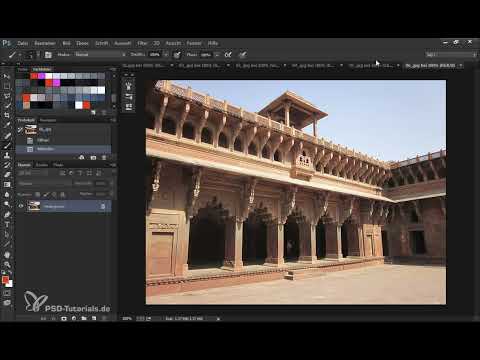
Task: Change the screen mode icon
Action: [7, 303]
